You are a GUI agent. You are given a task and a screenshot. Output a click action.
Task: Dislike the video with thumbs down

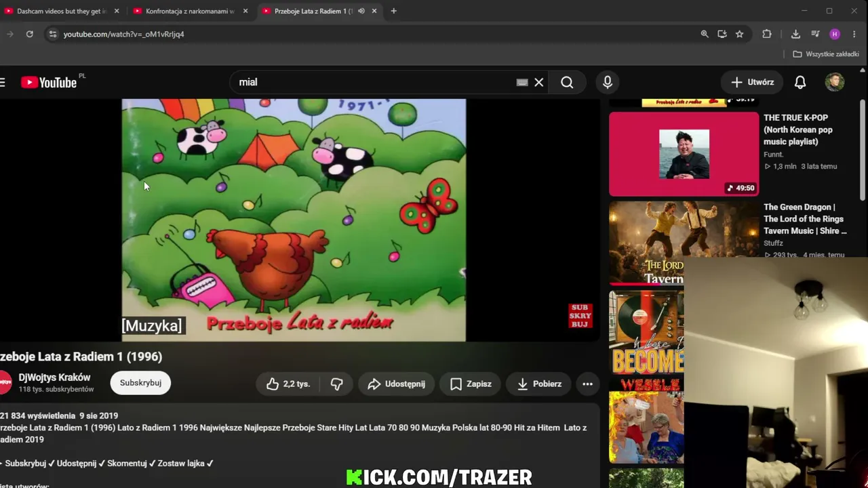[336, 384]
